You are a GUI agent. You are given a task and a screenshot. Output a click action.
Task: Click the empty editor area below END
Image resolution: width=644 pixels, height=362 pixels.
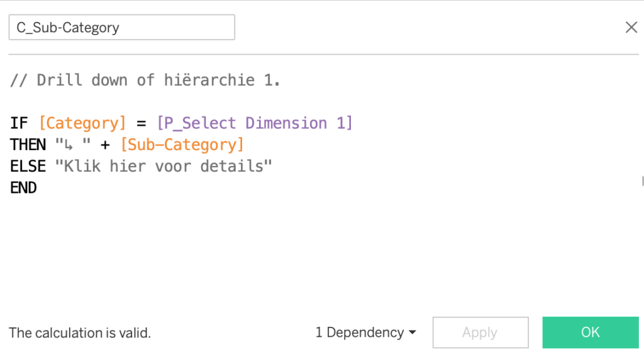click(x=314, y=251)
